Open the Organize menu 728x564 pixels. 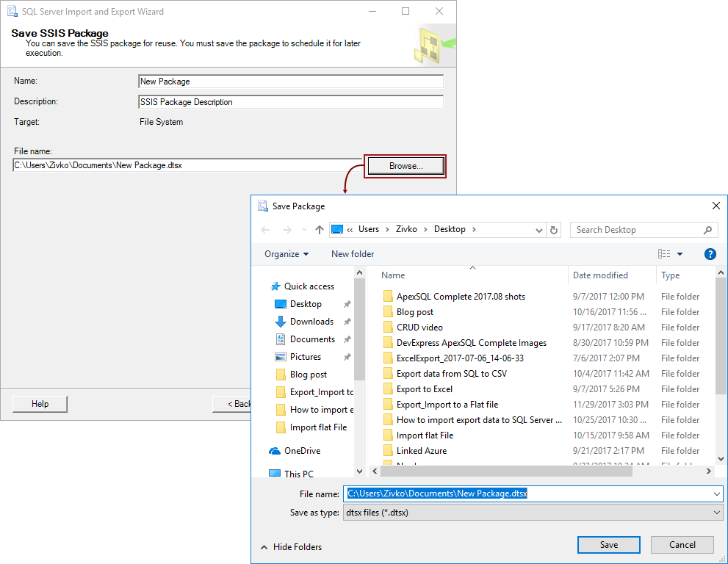(286, 254)
